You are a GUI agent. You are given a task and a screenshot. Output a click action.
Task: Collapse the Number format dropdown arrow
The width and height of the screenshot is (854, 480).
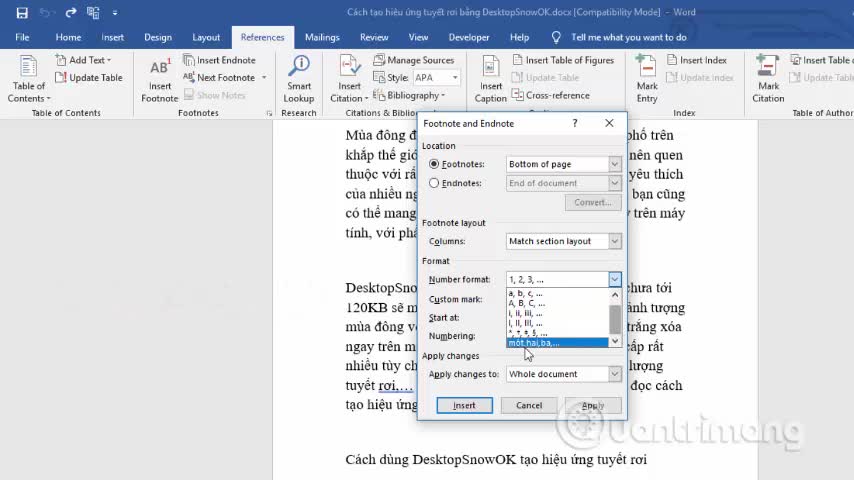point(614,280)
